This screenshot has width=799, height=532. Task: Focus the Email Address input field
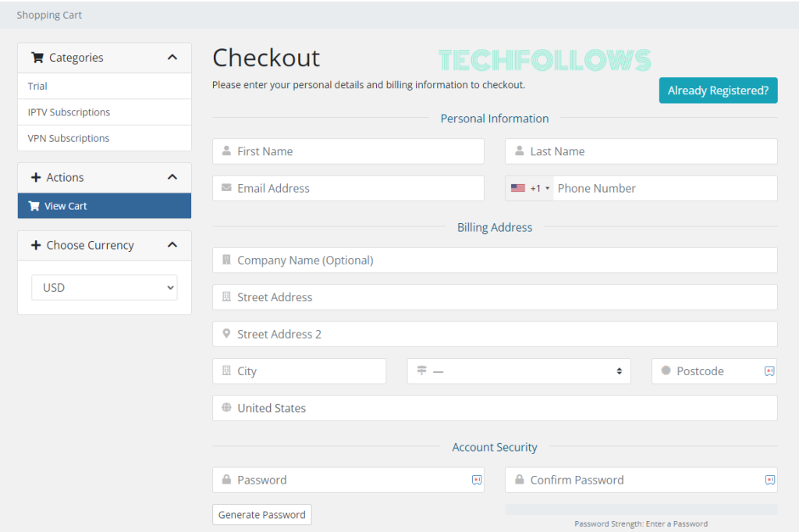348,188
